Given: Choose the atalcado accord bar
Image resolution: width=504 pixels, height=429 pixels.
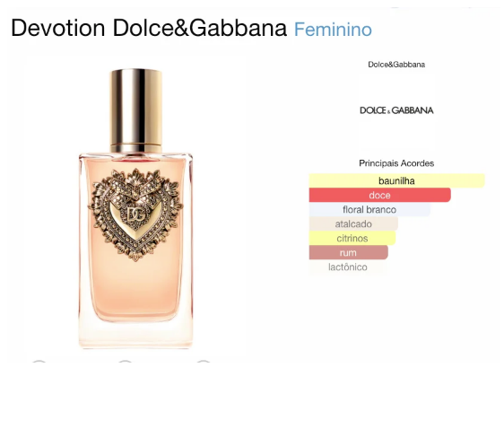Looking at the screenshot, I should 353,223.
